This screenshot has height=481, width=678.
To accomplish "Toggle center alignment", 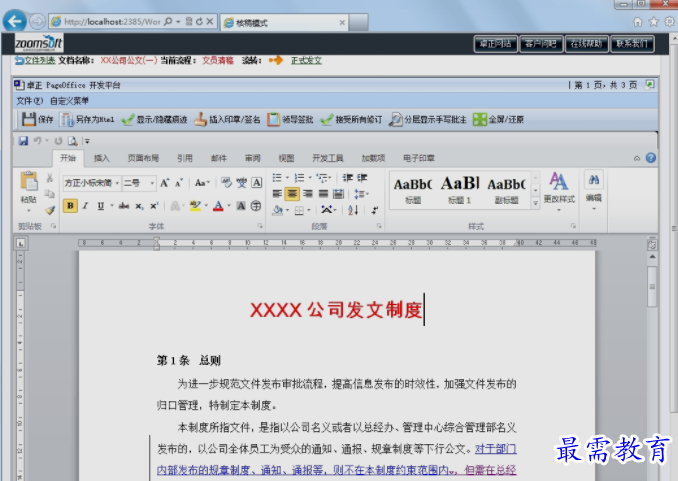I will [x=292, y=194].
